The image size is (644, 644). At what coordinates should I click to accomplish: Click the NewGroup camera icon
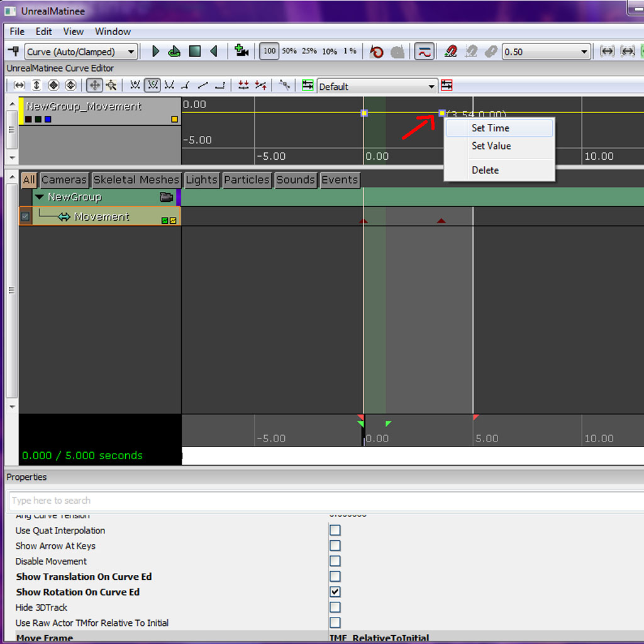tap(166, 197)
